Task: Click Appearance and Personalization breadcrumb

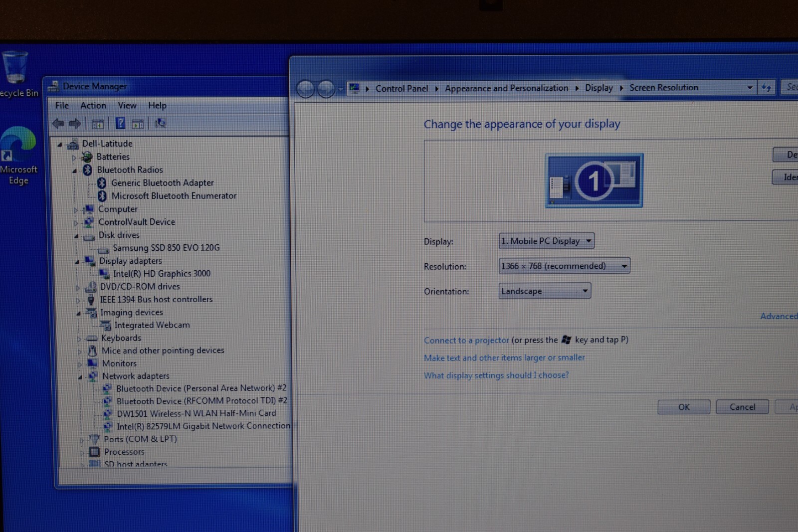Action: (x=506, y=88)
